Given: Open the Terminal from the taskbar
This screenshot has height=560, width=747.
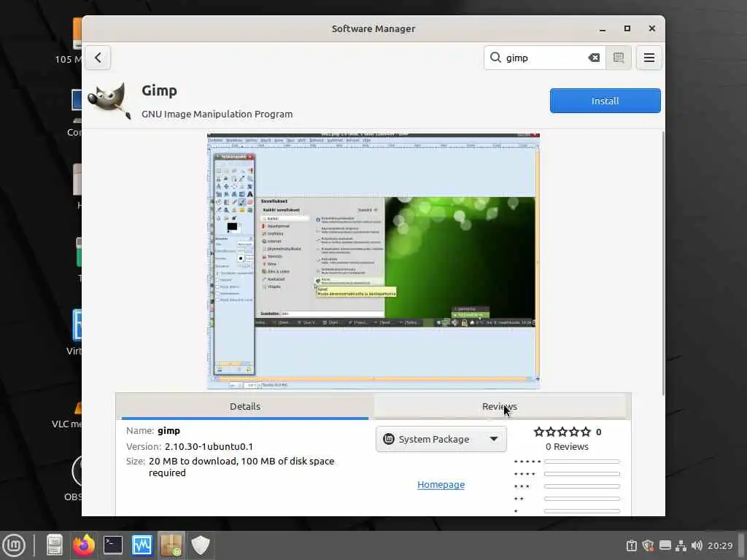Looking at the screenshot, I should pos(113,545).
